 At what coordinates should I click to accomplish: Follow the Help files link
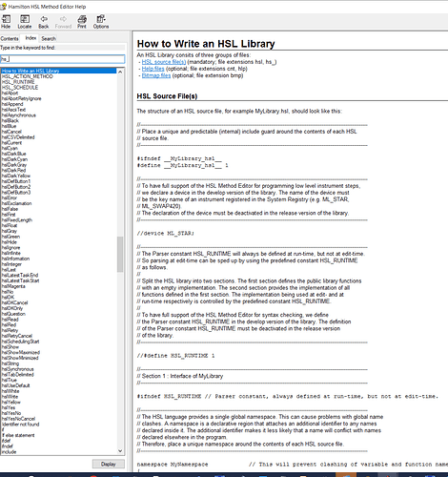[153, 69]
